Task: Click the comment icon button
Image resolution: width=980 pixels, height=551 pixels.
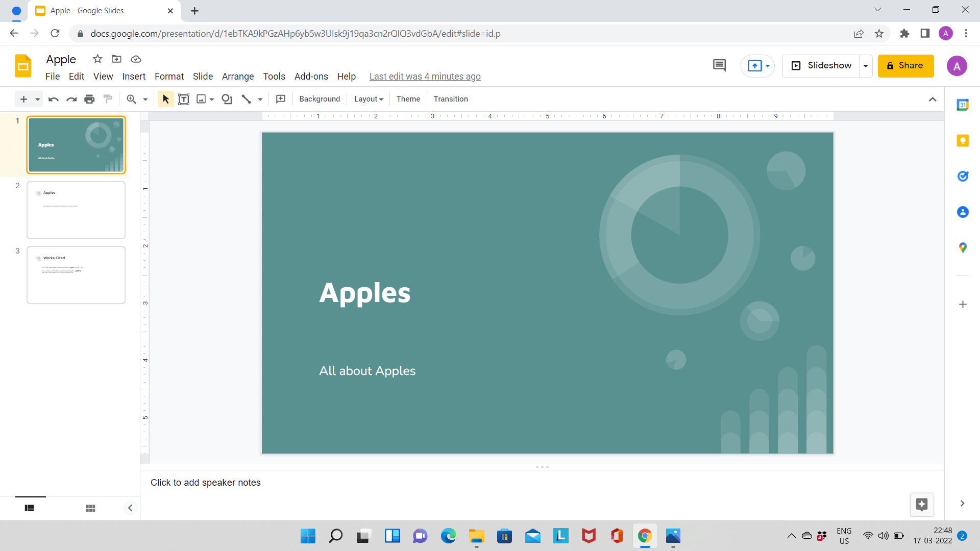Action: [x=720, y=65]
